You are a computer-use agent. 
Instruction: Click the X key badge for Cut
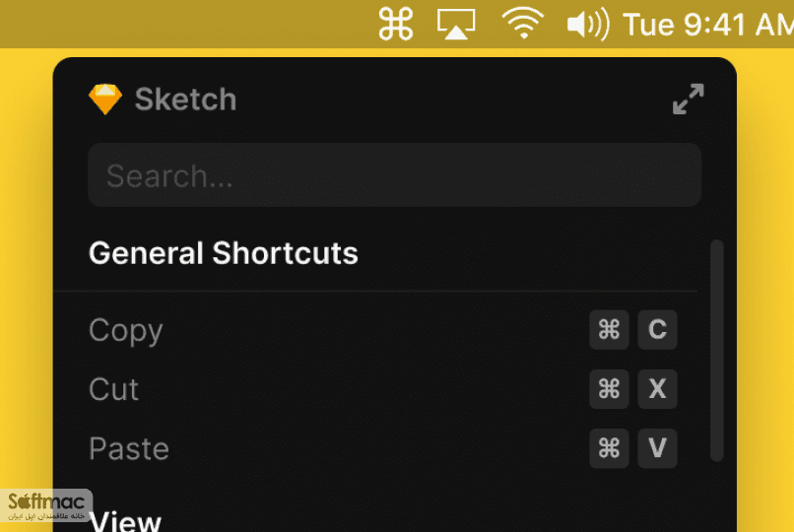tap(657, 389)
